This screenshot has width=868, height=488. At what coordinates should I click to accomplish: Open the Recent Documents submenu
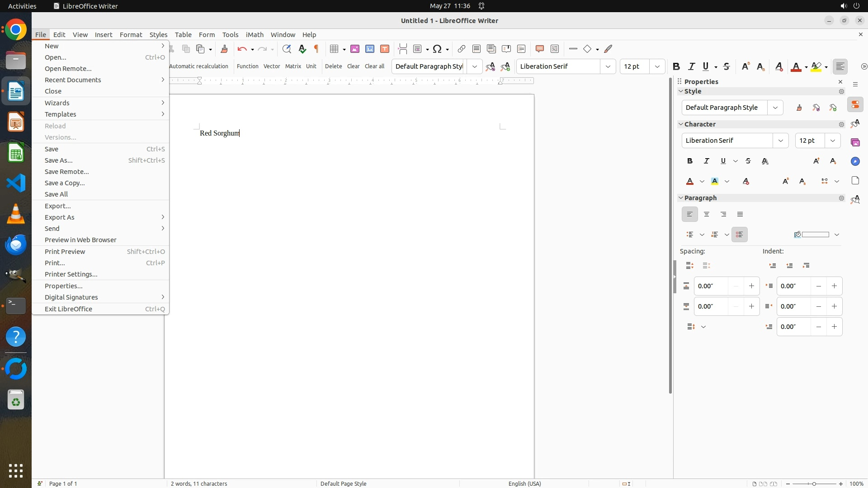coord(73,80)
